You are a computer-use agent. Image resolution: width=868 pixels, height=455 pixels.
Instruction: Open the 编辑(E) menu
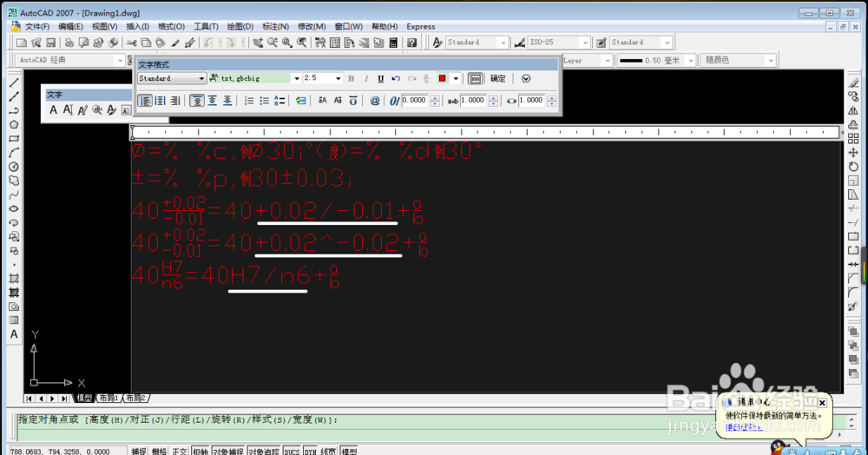click(70, 27)
